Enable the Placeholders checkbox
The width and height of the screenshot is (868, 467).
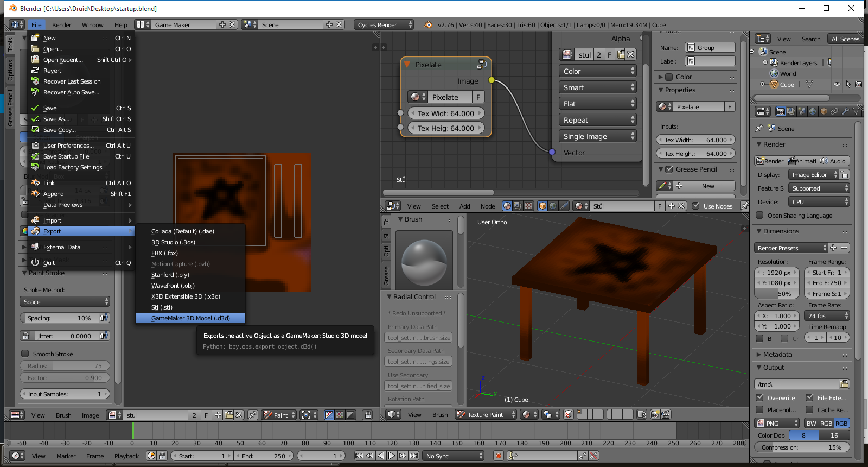tap(760, 410)
